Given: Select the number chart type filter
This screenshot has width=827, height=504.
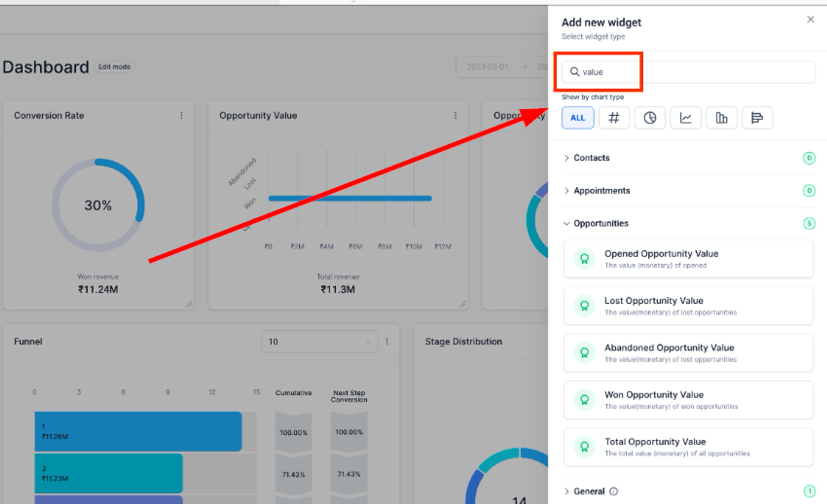Looking at the screenshot, I should [614, 118].
